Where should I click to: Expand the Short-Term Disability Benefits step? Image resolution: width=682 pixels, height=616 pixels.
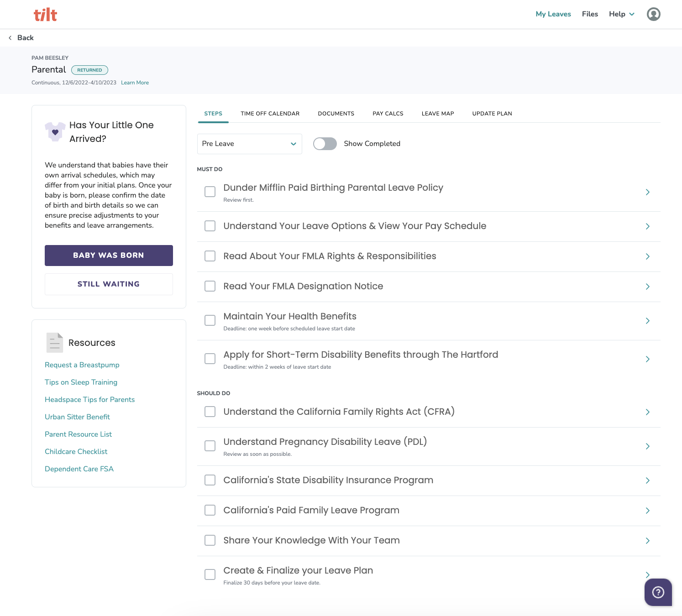point(647,359)
